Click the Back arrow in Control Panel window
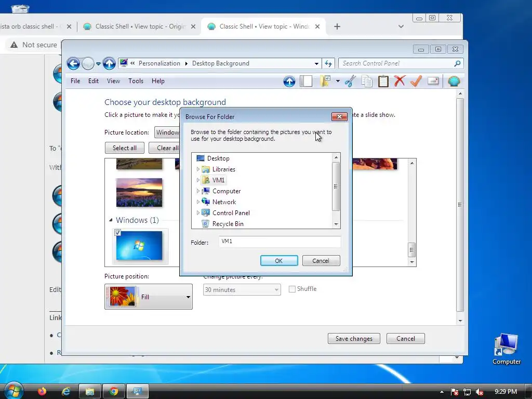Image resolution: width=532 pixels, height=399 pixels. pyautogui.click(x=73, y=63)
